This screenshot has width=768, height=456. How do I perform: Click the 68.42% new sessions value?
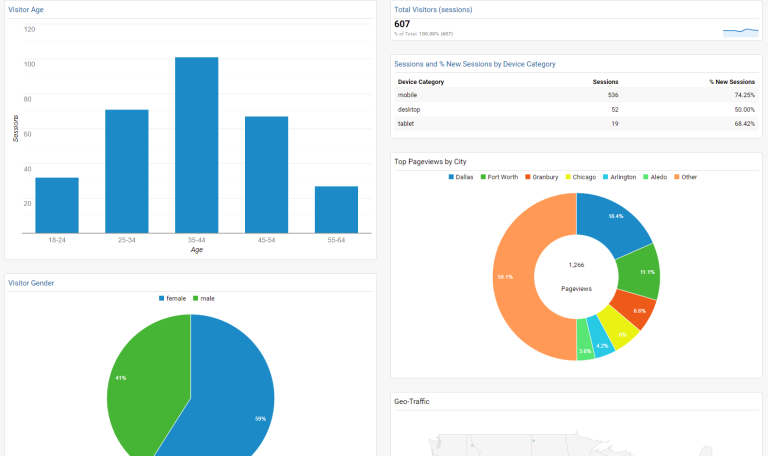coord(745,124)
